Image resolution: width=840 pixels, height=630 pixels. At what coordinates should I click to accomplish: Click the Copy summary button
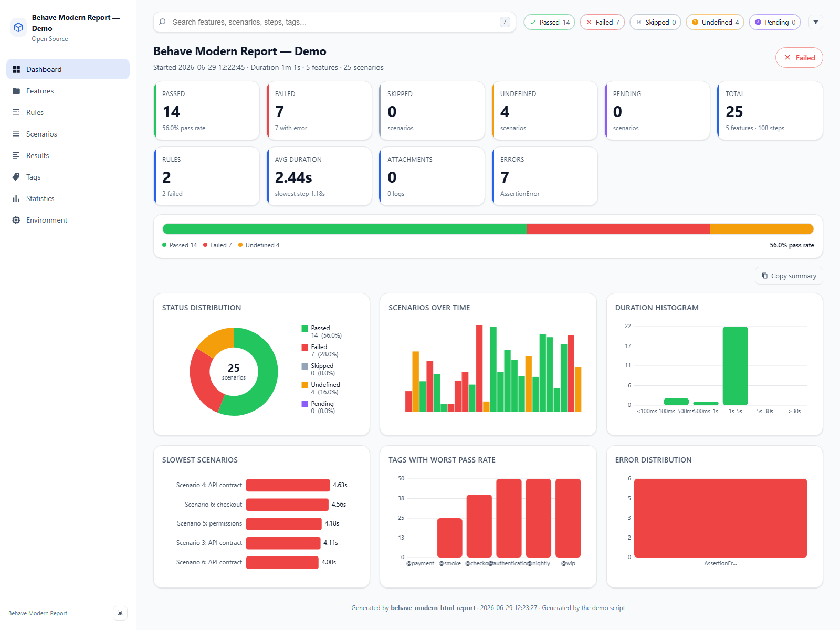(789, 276)
